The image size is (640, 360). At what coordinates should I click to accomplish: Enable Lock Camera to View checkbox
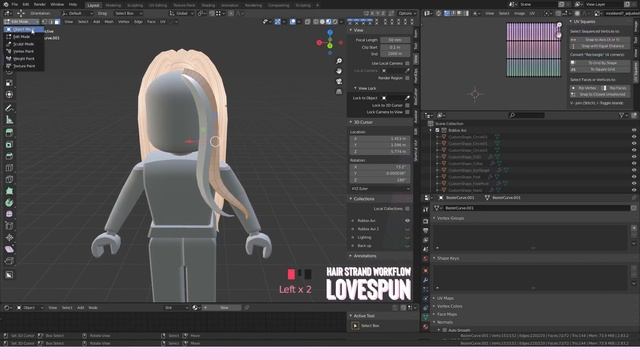[407, 112]
